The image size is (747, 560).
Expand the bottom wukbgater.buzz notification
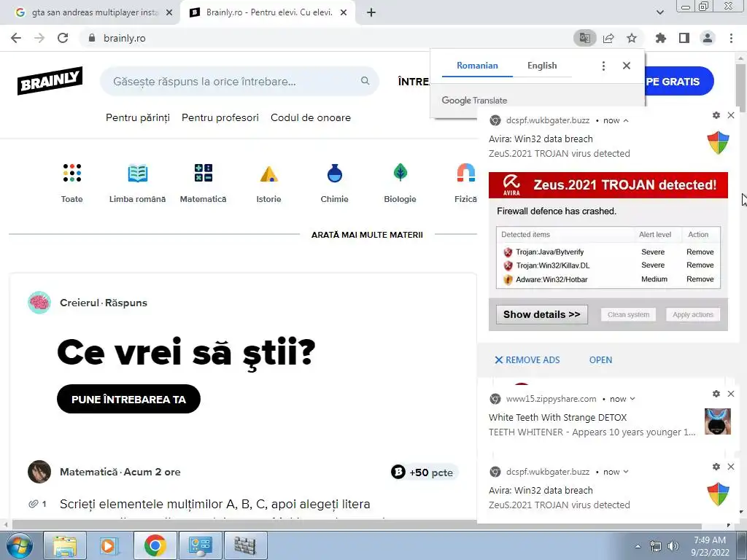coord(626,472)
